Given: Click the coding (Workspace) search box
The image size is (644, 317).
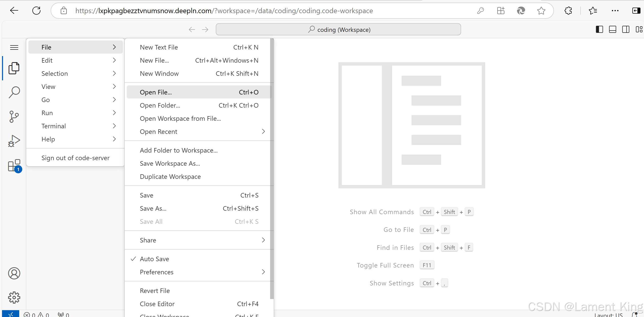Looking at the screenshot, I should click(x=338, y=30).
